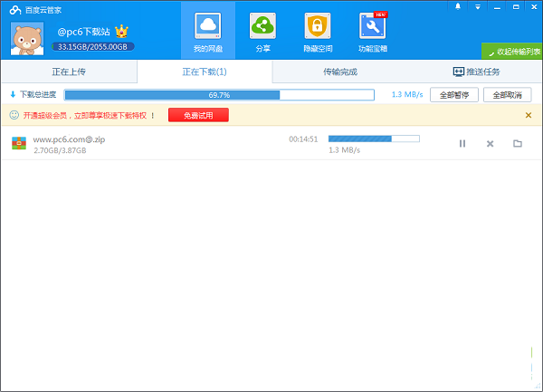
Task: Pause the www.pc6.com@.zip download
Action: click(x=462, y=143)
